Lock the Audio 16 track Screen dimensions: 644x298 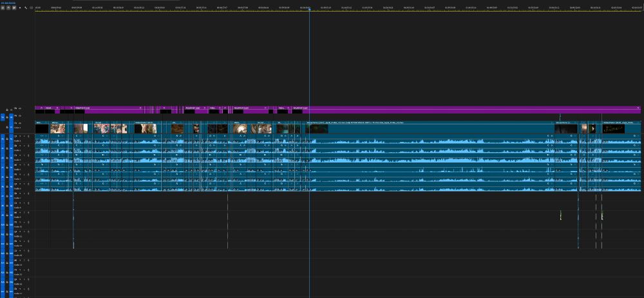[x=7, y=282]
